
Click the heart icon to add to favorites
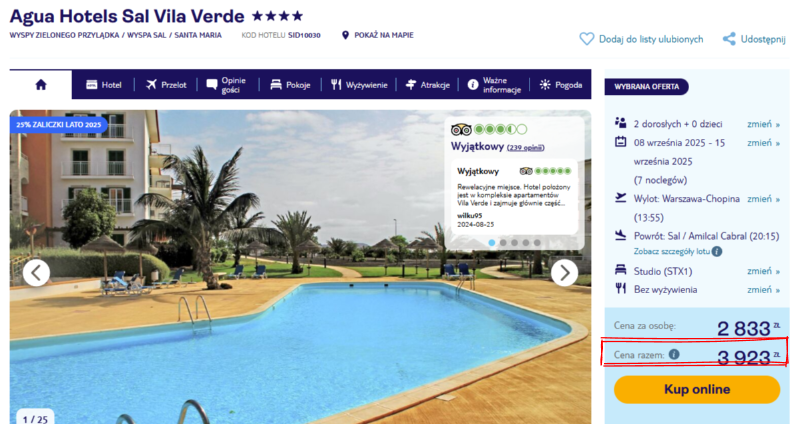[586, 39]
